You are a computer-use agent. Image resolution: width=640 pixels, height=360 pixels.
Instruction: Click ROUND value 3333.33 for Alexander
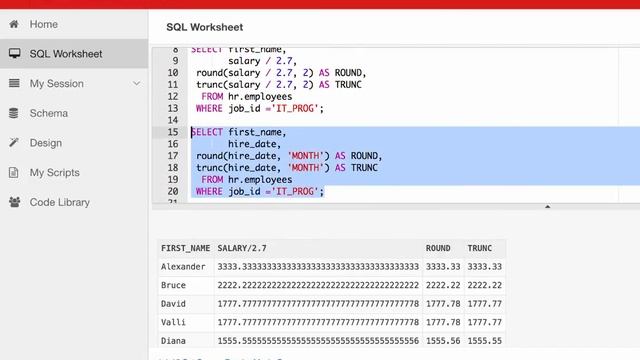pyautogui.click(x=443, y=267)
